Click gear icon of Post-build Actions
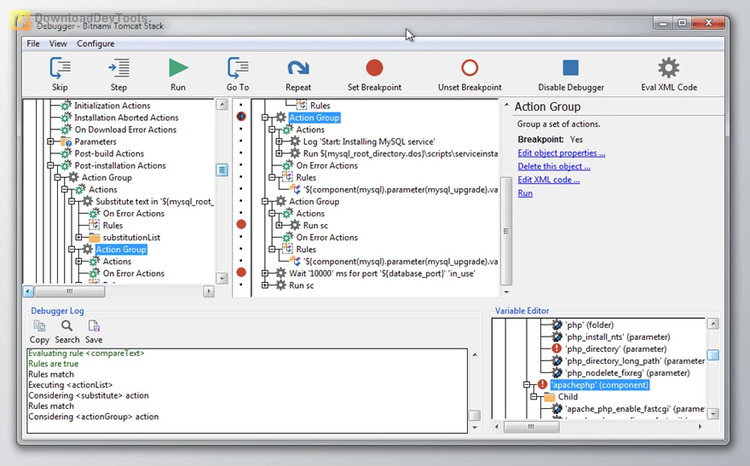The height and width of the screenshot is (466, 750). [x=66, y=154]
